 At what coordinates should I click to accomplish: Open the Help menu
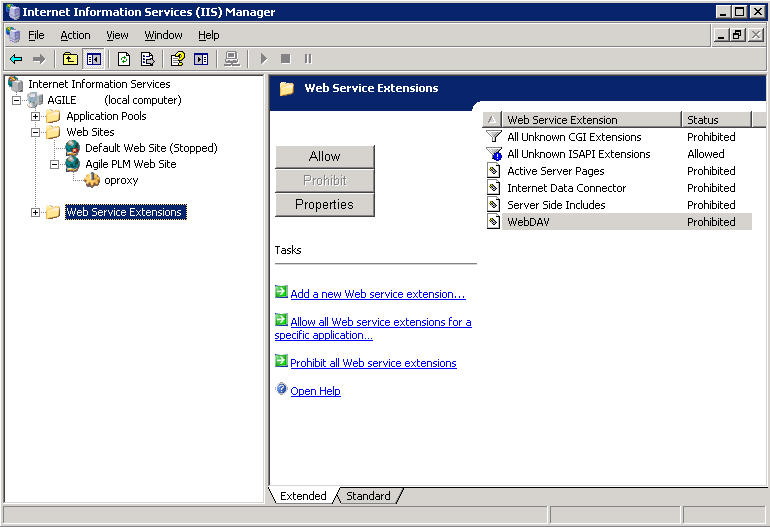[x=209, y=35]
